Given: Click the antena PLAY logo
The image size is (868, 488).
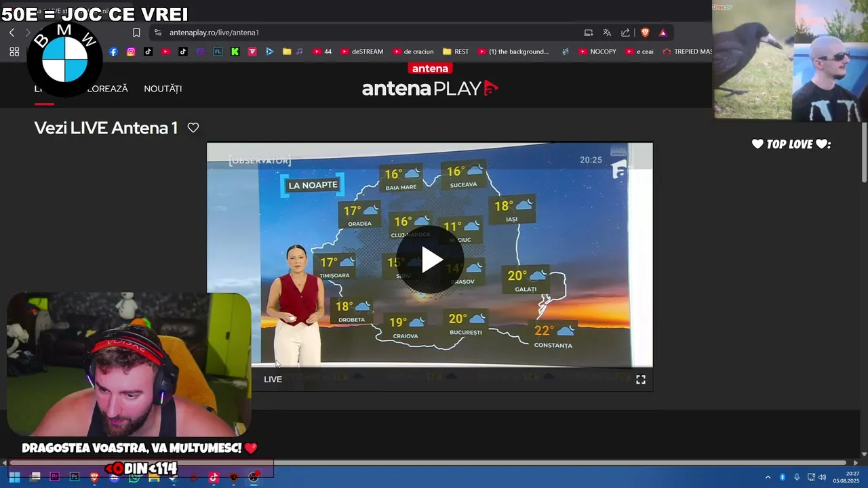Looking at the screenshot, I should pyautogui.click(x=430, y=88).
